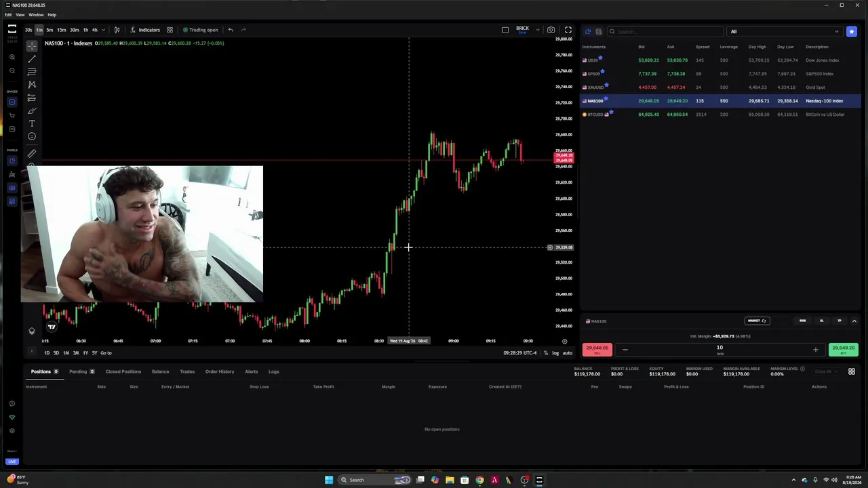Open Google Chrome from the taskbar
The height and width of the screenshot is (488, 868).
click(x=479, y=480)
